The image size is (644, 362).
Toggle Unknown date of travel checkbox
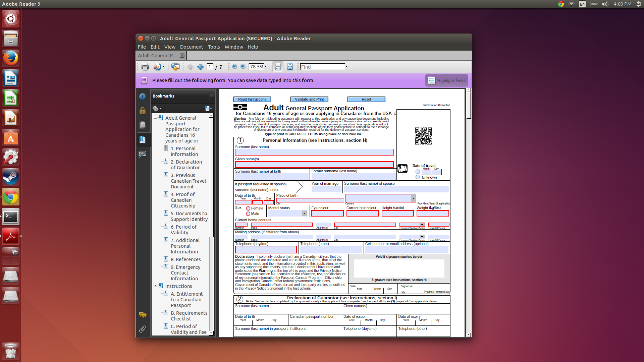click(x=418, y=177)
